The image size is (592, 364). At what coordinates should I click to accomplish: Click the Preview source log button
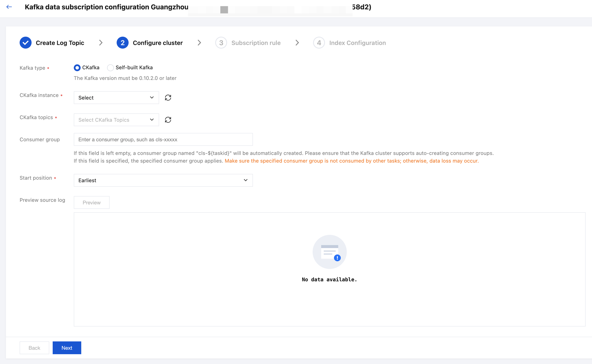click(x=91, y=202)
